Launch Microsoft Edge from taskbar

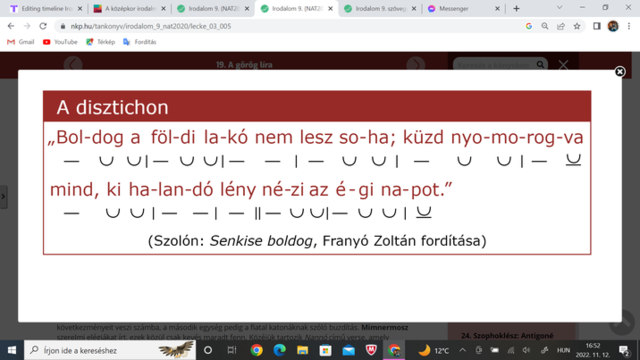[280, 350]
